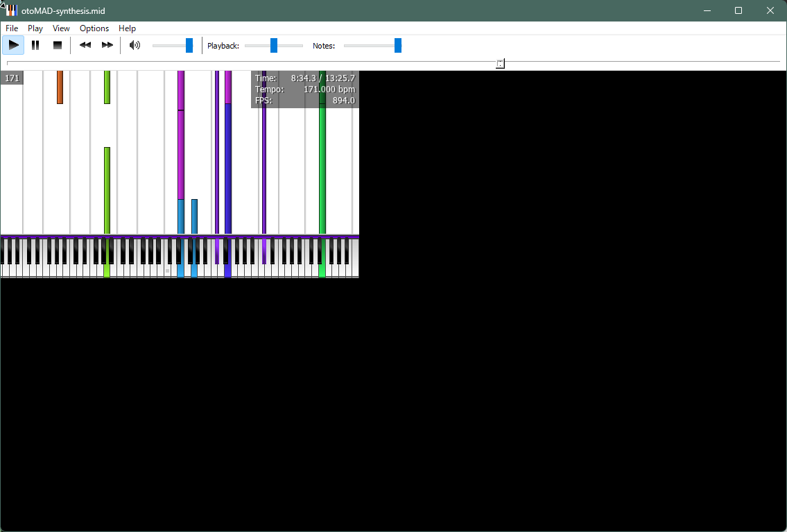Open the Play menu
787x532 pixels.
[x=35, y=28]
